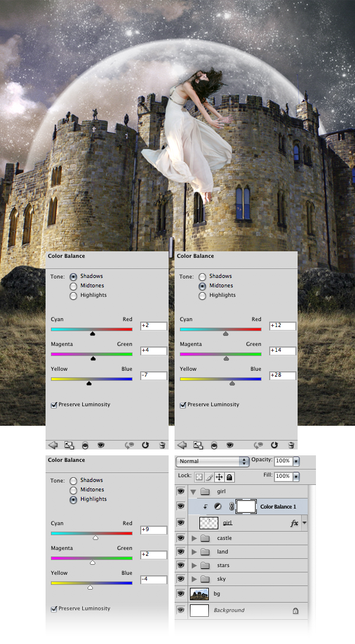Open the Fill slider dropdown arrow
This screenshot has width=355, height=644.
[x=296, y=477]
